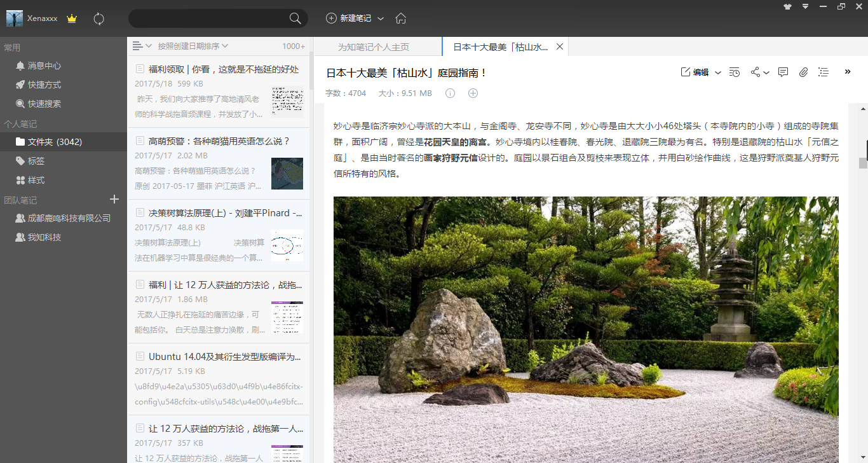This screenshot has width=868, height=463.
Task: Click the 1000+ note count
Action: (x=294, y=46)
